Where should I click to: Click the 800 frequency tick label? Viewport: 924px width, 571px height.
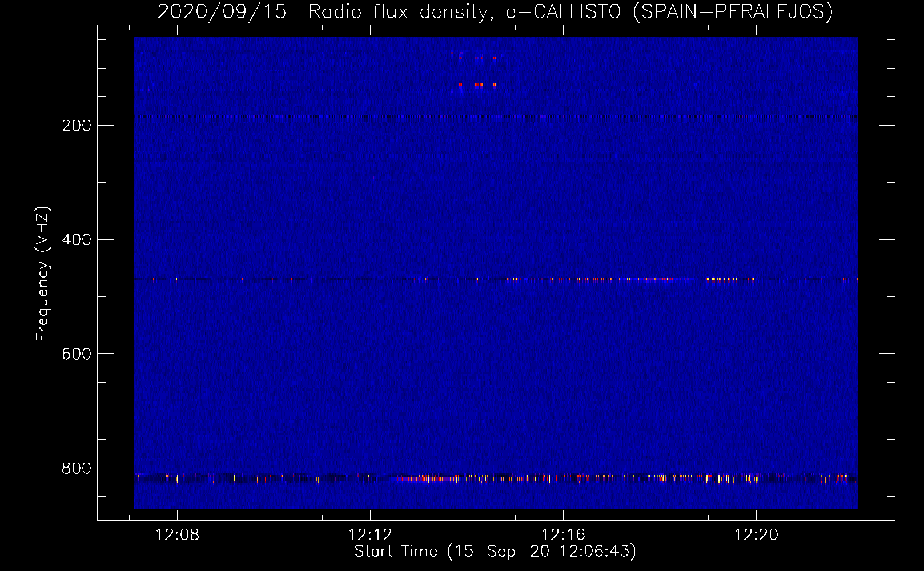coord(77,468)
